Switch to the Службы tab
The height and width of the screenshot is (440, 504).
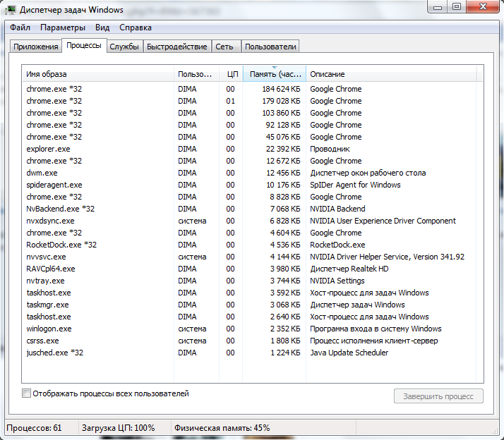coord(124,47)
